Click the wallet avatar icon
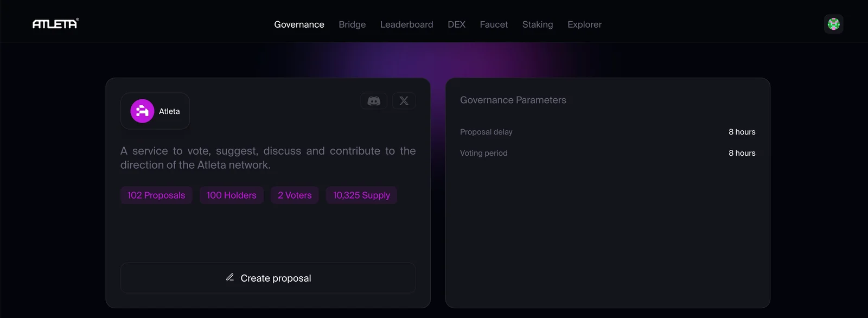 833,24
